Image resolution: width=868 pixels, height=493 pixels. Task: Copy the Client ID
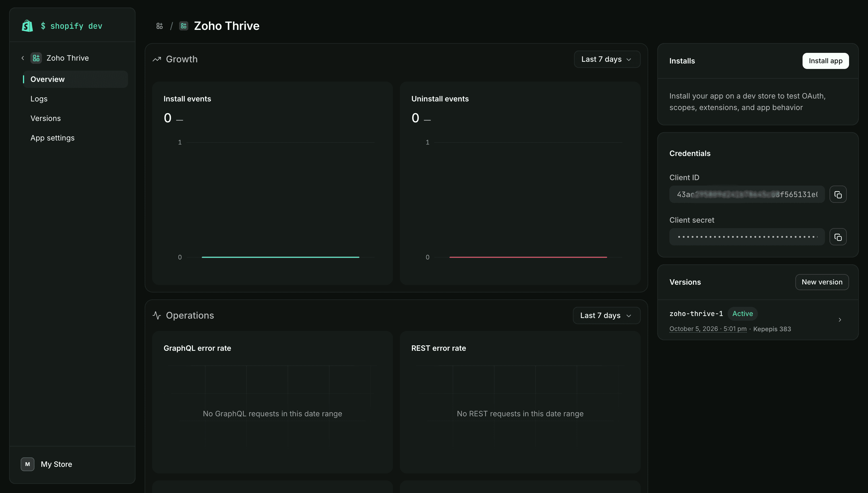point(838,194)
